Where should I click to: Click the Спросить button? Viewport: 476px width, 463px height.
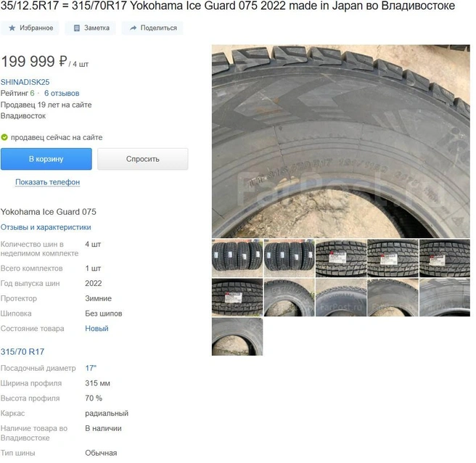pos(143,159)
